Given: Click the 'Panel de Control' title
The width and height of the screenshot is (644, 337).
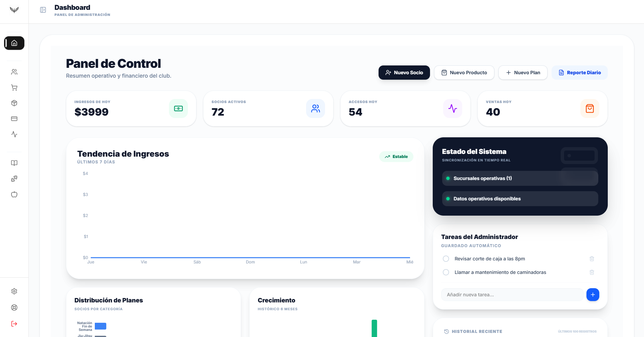Looking at the screenshot, I should pyautogui.click(x=113, y=64).
